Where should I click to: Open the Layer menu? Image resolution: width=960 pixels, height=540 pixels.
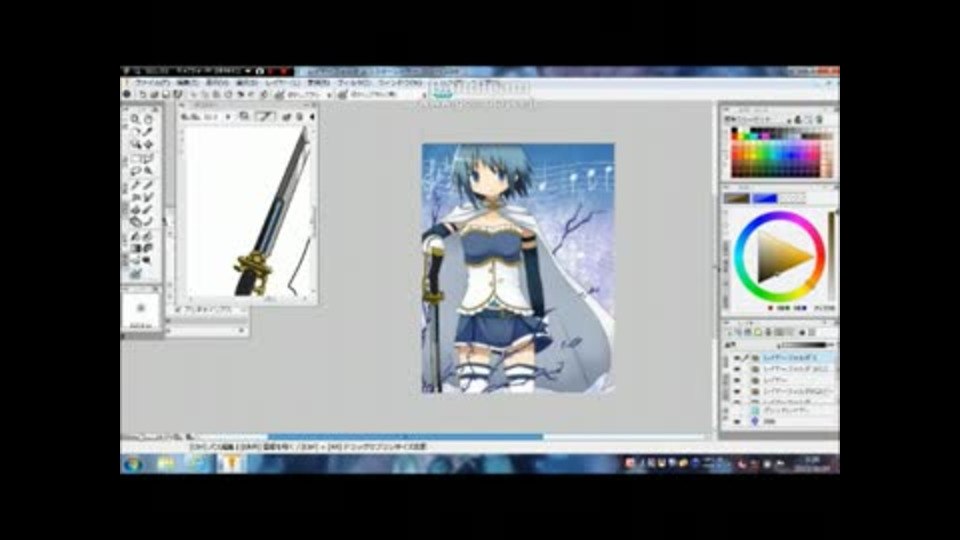(x=282, y=83)
